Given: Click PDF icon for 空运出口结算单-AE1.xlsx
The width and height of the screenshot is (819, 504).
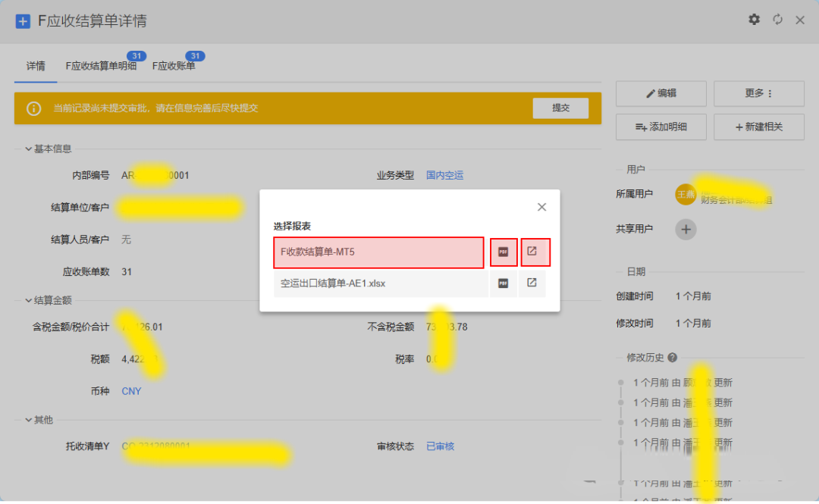Looking at the screenshot, I should point(503,283).
